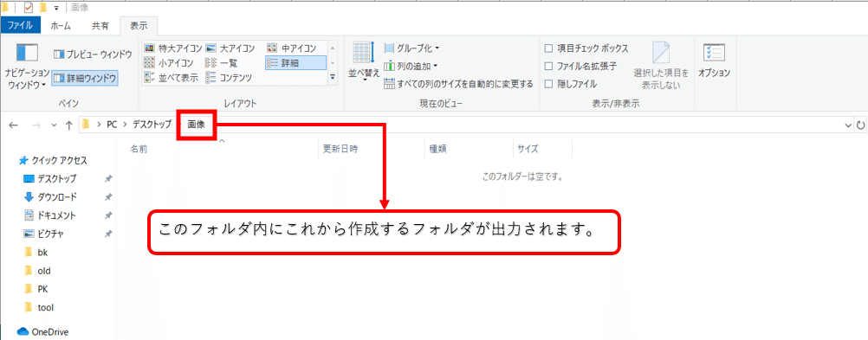Click すべての列のサイズを自動的に変更する
Screen dimensions: 868x340
(x=458, y=84)
